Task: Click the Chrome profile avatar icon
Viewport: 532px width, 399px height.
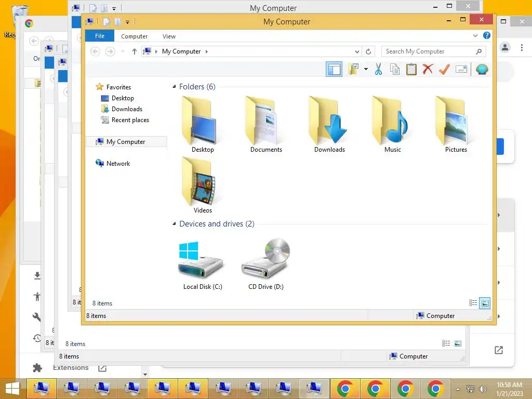Action: [x=505, y=47]
